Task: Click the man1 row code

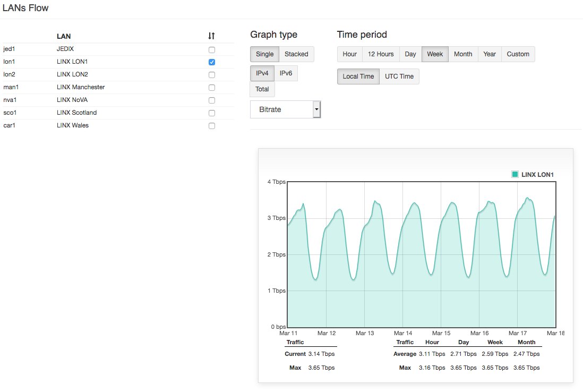Action: tap(11, 87)
